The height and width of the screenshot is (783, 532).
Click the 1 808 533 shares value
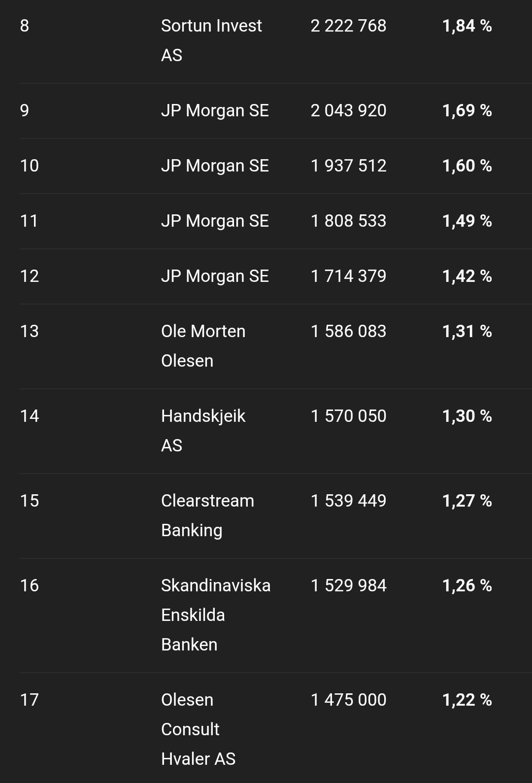pyautogui.click(x=348, y=221)
